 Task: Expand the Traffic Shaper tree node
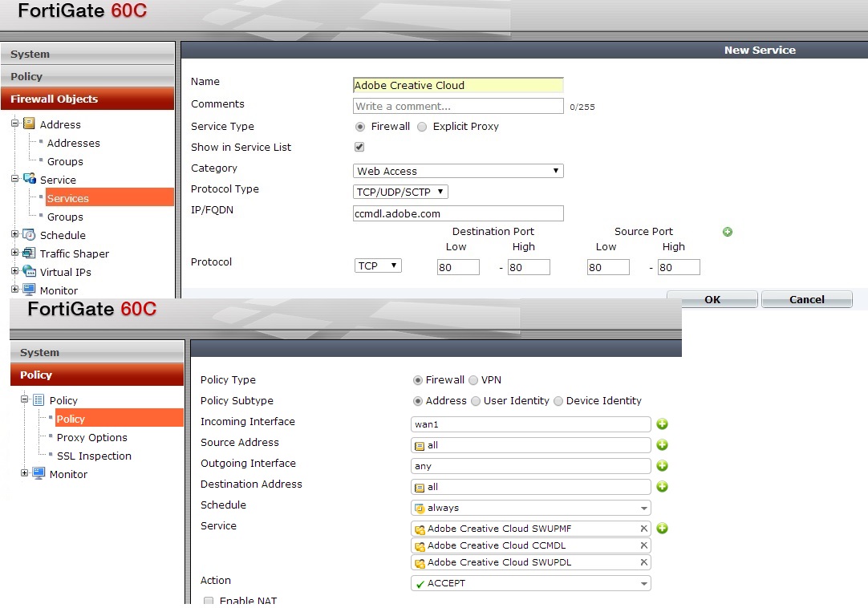pos(15,253)
